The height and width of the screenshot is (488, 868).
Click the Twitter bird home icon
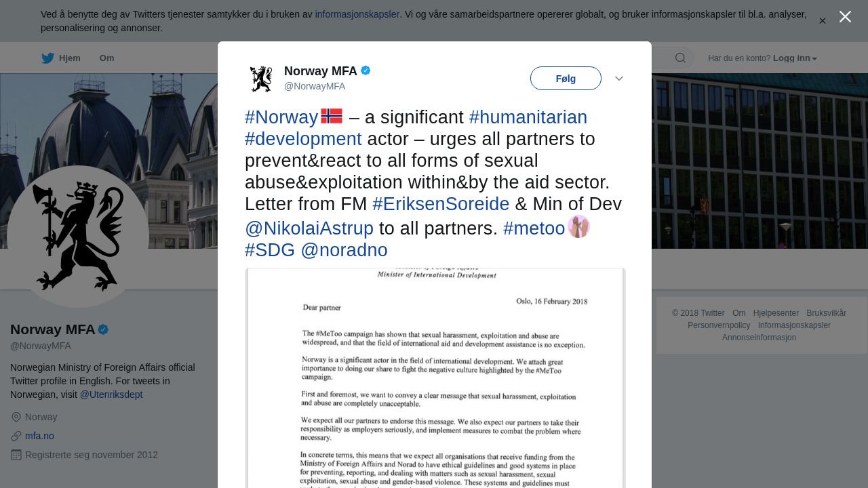coord(47,58)
